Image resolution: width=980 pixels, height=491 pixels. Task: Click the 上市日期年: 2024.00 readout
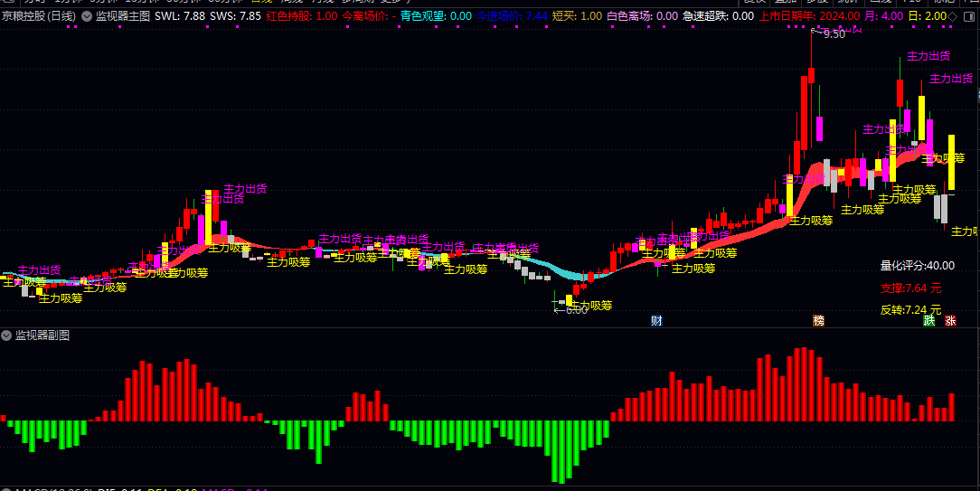pyautogui.click(x=809, y=16)
